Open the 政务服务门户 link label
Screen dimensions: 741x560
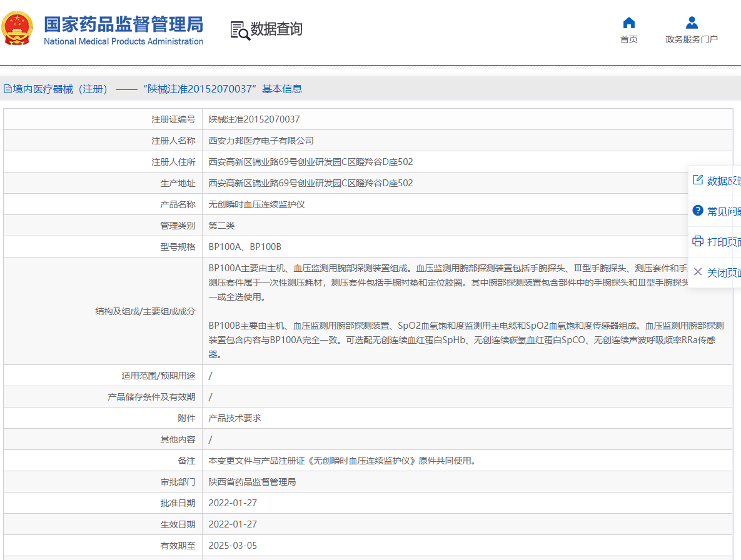(x=692, y=39)
